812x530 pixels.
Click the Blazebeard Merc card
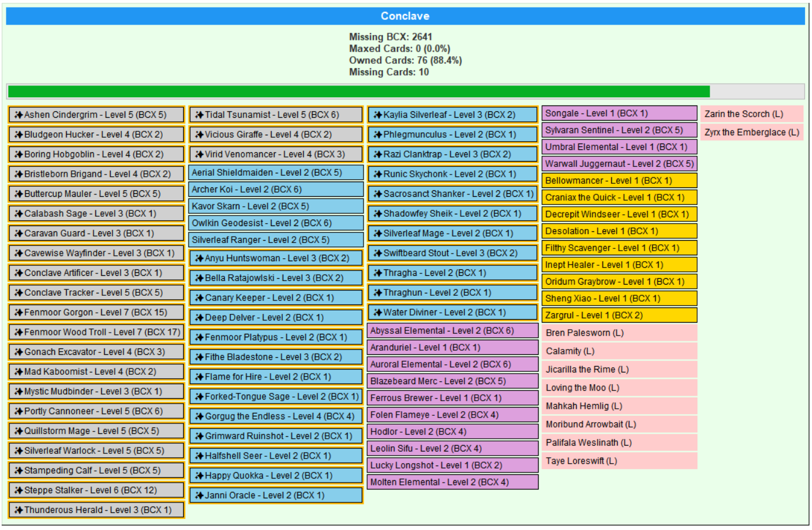(453, 381)
